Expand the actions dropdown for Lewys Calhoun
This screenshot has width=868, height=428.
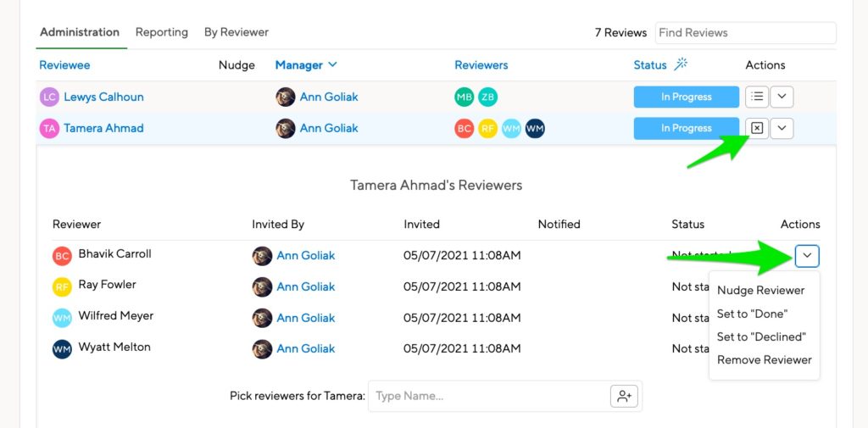[782, 97]
